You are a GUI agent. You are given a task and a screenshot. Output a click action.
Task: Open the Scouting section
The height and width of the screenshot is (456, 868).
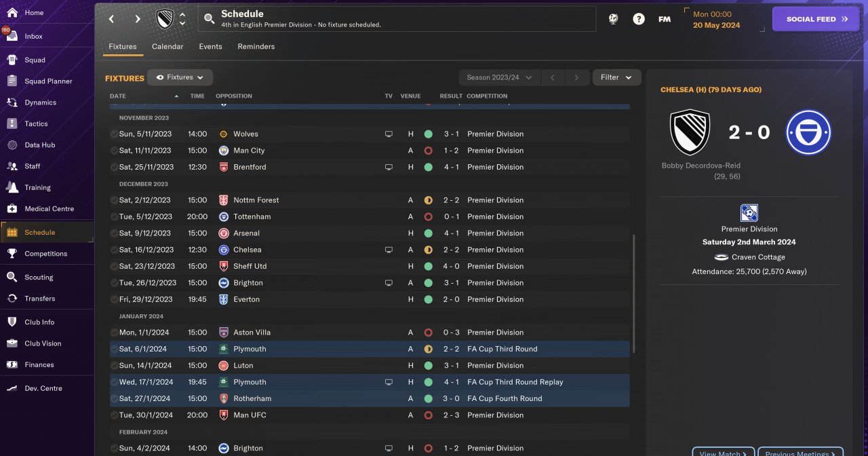point(39,277)
